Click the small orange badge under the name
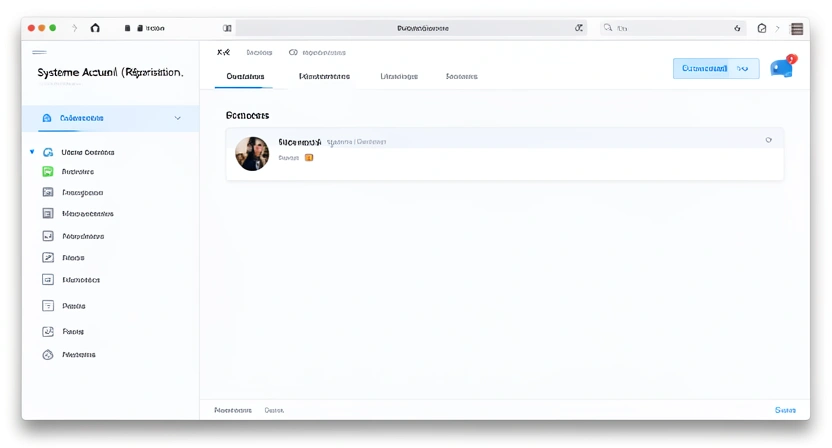The image size is (832, 448). click(309, 158)
